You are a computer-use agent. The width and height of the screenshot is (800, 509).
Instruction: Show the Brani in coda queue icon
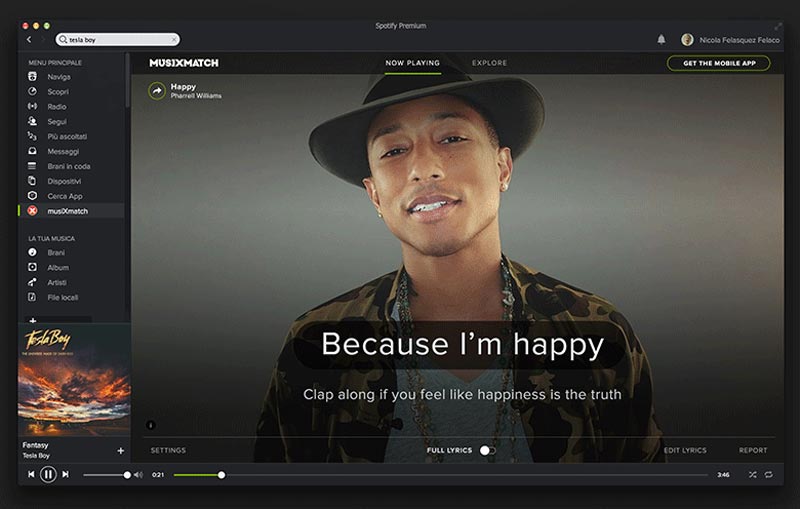click(32, 166)
